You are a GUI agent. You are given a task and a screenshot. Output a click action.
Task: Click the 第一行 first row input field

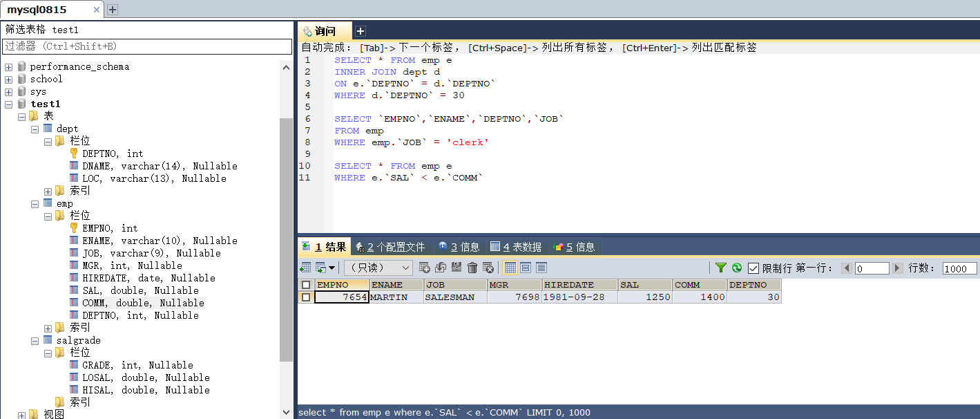coord(872,268)
